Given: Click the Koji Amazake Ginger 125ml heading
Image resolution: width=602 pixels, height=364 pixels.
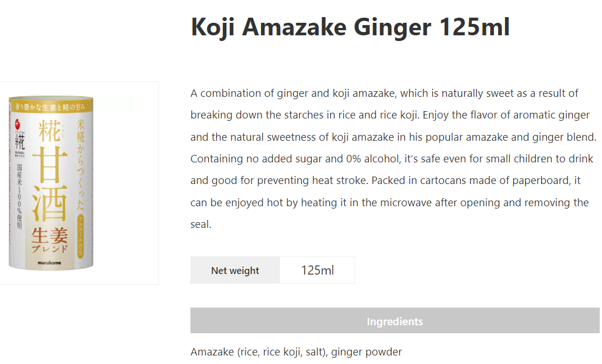Looking at the screenshot, I should 350,27.
